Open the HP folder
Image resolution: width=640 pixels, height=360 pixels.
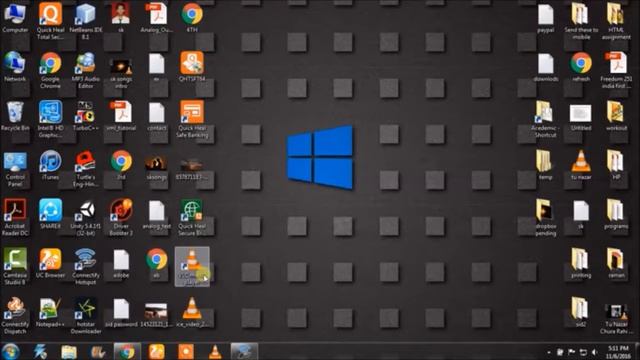[x=616, y=165]
